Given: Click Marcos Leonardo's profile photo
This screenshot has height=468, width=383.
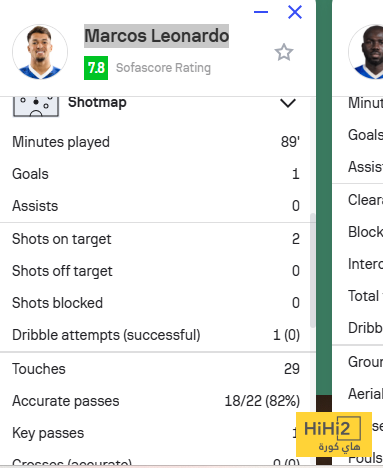Looking at the screenshot, I should click(40, 52).
